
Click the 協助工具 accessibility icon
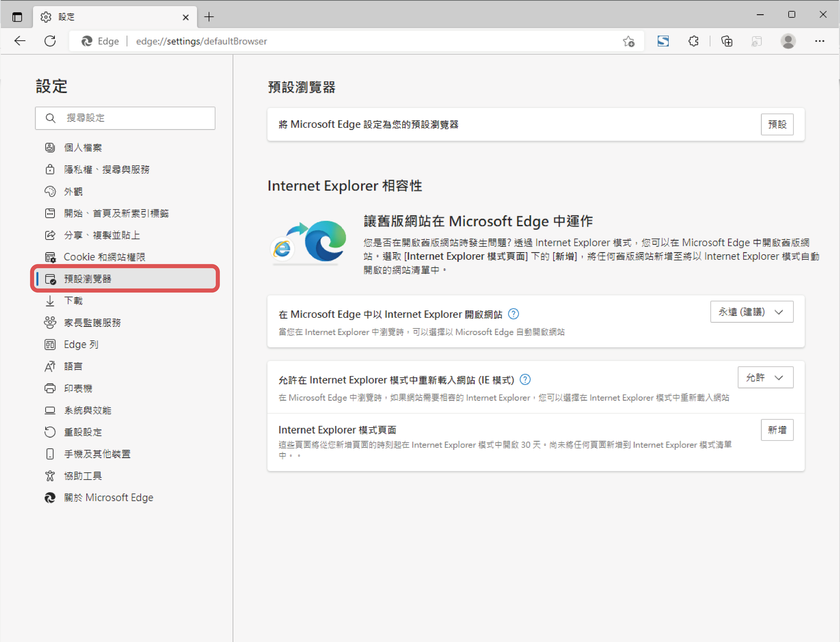click(x=50, y=476)
